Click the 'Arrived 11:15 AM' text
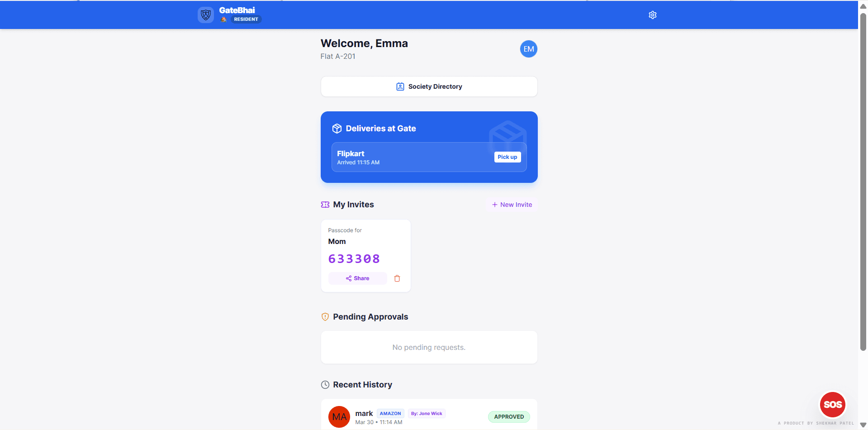Screen dimensions: 868x430 coord(358,162)
